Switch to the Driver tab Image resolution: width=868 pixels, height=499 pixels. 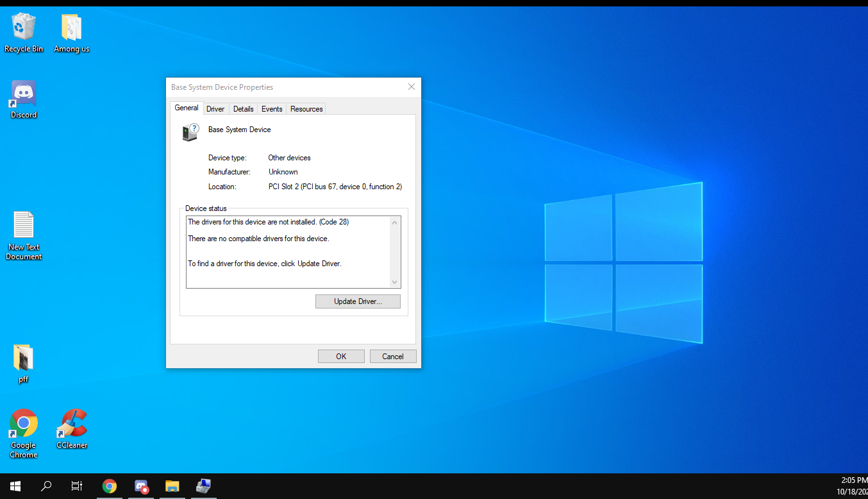pos(215,108)
